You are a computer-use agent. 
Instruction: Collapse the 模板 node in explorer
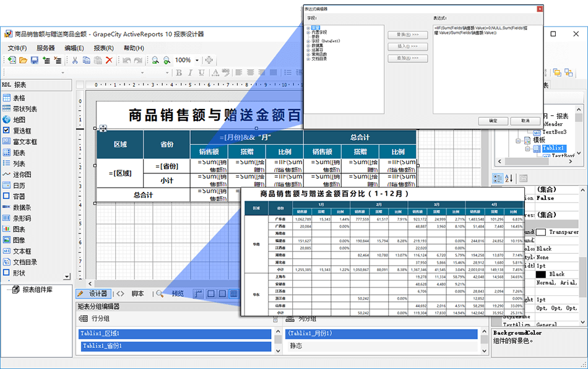tap(518, 141)
